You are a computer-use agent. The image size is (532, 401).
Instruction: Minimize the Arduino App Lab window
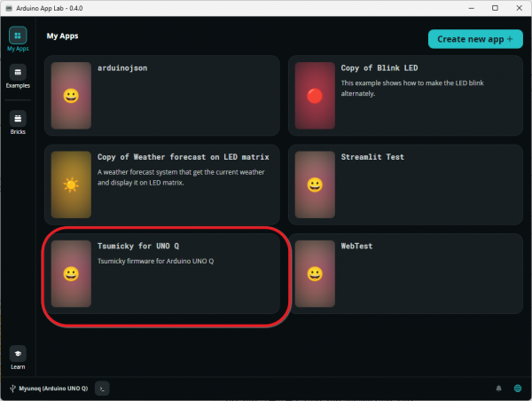[x=472, y=8]
